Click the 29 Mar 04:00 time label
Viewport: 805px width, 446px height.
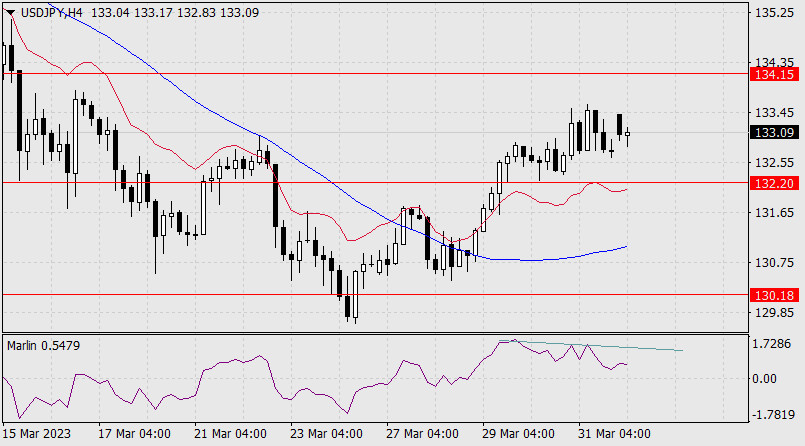coord(519,434)
